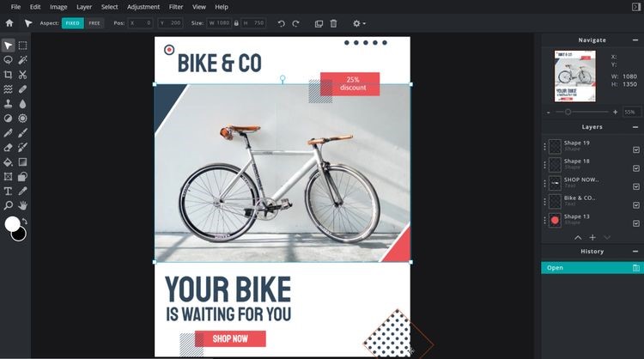
Task: Set aspect mode to FREE
Action: 94,23
